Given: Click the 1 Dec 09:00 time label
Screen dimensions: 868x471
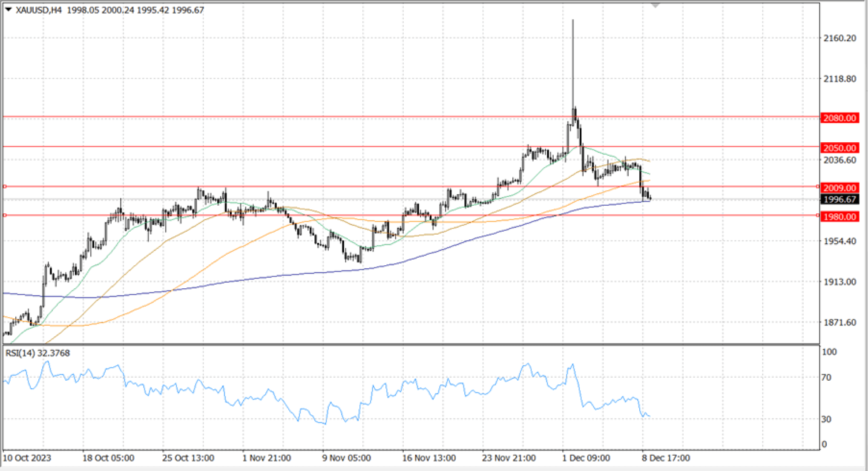Looking at the screenshot, I should [586, 458].
